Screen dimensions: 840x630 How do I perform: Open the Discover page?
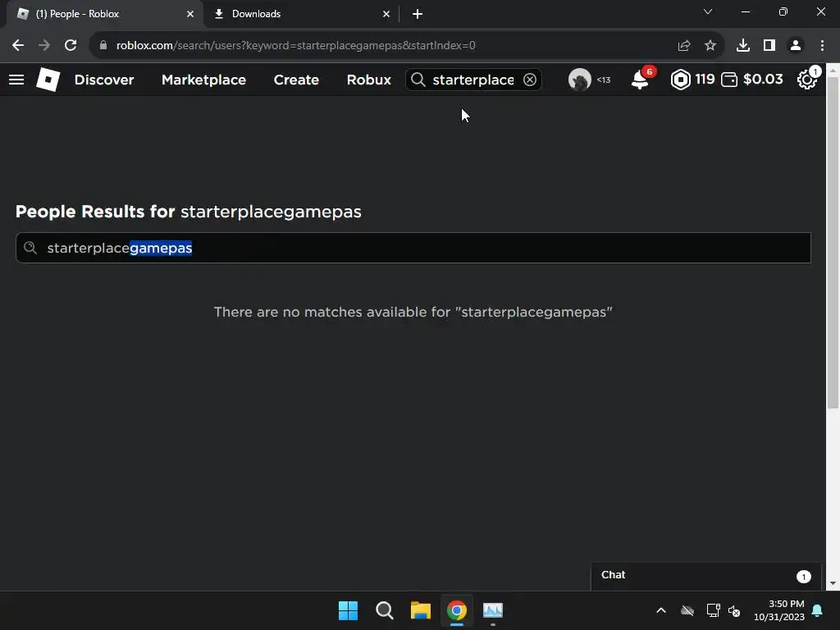(104, 80)
